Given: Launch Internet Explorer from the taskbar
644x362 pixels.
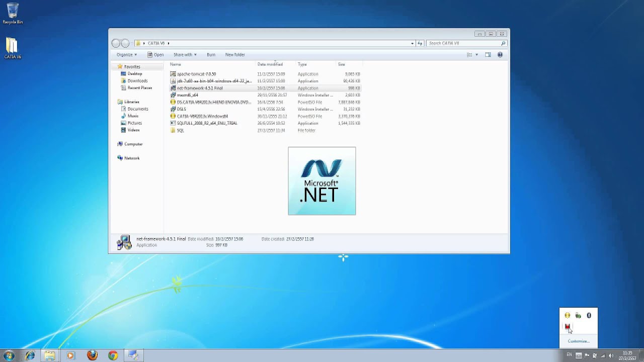Looking at the screenshot, I should click(30, 355).
